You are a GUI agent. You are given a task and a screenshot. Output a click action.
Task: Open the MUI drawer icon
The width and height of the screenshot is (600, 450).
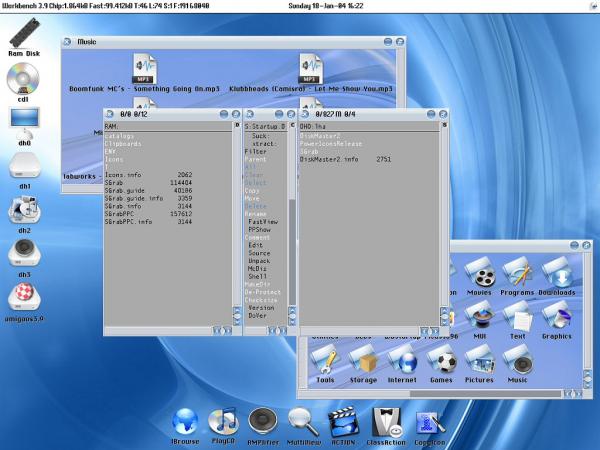pos(479,316)
